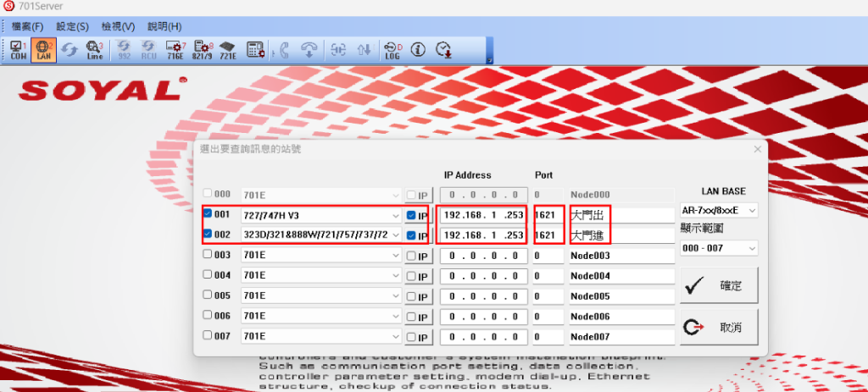Click the 992 toolbar icon

coord(125,50)
